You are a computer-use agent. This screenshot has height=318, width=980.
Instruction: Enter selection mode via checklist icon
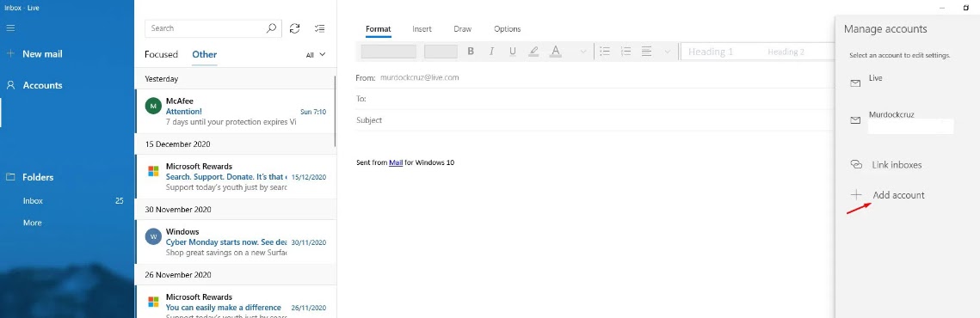[319, 28]
